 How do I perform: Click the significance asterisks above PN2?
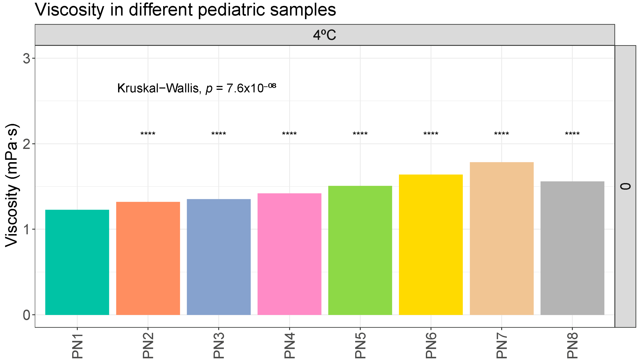pyautogui.click(x=148, y=134)
